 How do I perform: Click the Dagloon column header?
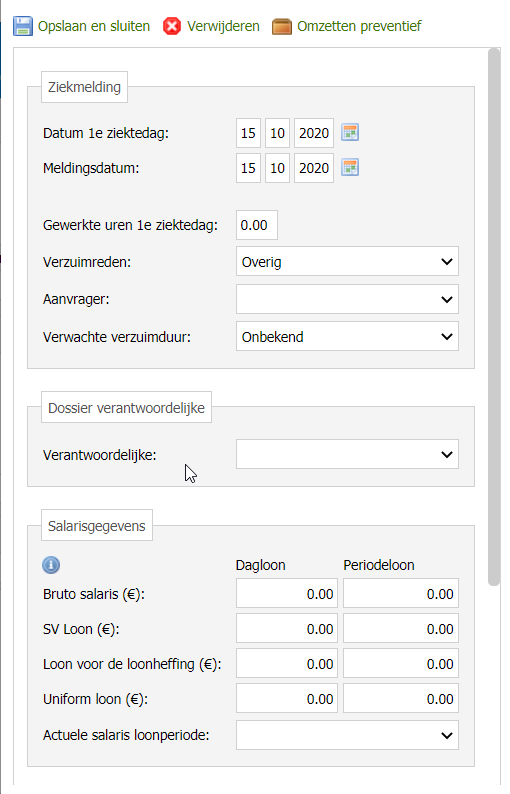pos(260,565)
